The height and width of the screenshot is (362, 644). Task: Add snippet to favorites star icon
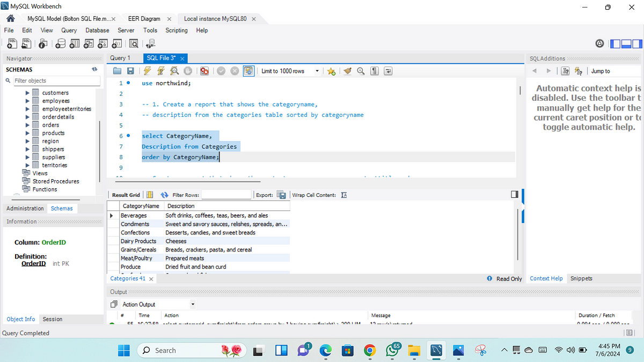(x=331, y=71)
